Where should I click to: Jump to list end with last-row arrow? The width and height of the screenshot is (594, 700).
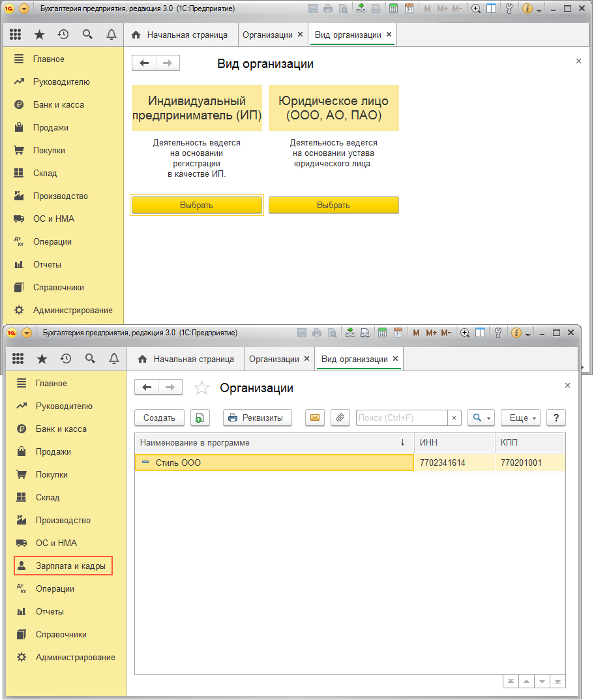[x=557, y=681]
